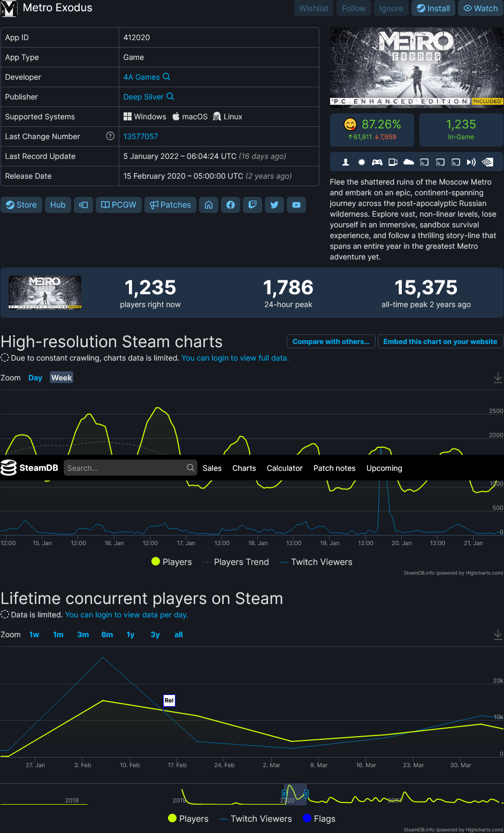Switch the chart zoom to Day
The image size is (504, 833).
(35, 378)
